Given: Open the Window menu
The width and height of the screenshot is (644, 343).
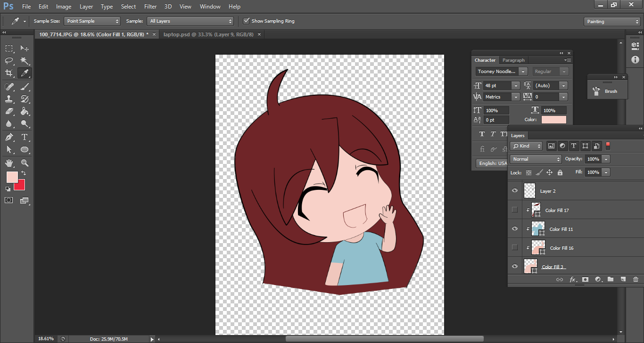Looking at the screenshot, I should (x=210, y=7).
